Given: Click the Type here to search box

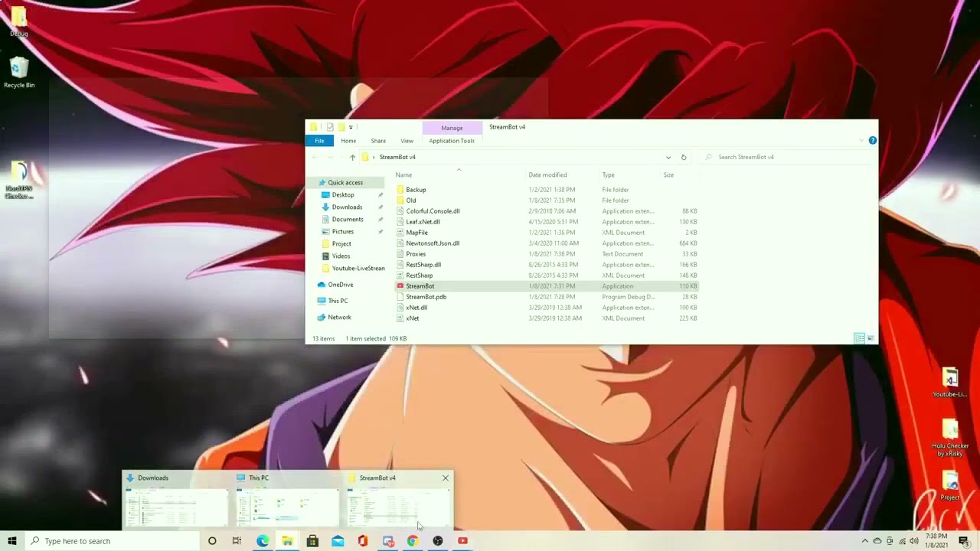Looking at the screenshot, I should (111, 541).
